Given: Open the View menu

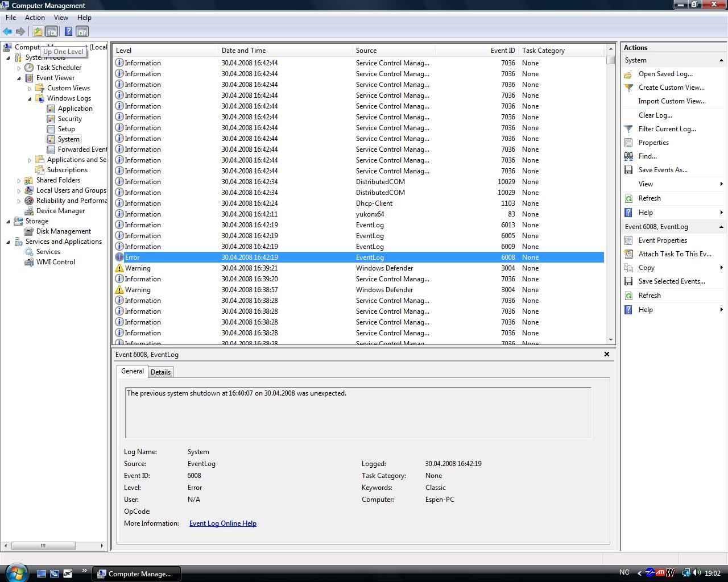Looking at the screenshot, I should pyautogui.click(x=61, y=18).
